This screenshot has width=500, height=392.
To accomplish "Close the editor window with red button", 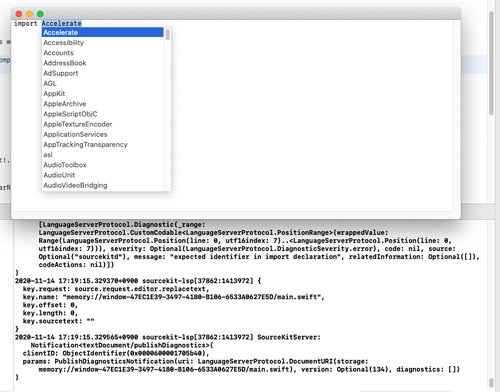I will 19,14.
